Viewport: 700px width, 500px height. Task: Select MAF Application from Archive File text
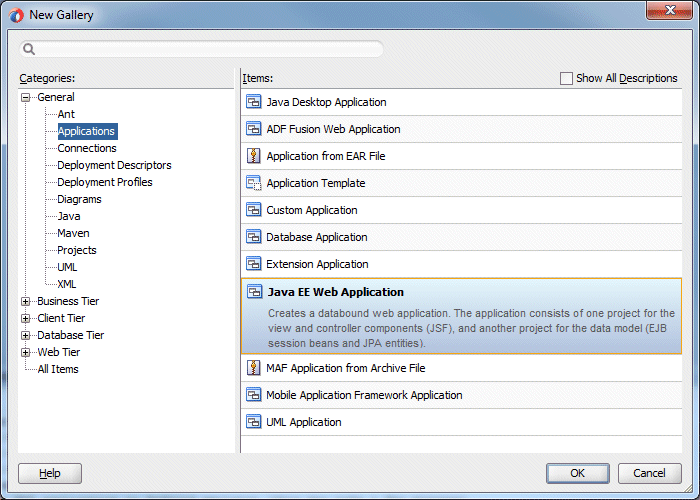pyautogui.click(x=346, y=368)
